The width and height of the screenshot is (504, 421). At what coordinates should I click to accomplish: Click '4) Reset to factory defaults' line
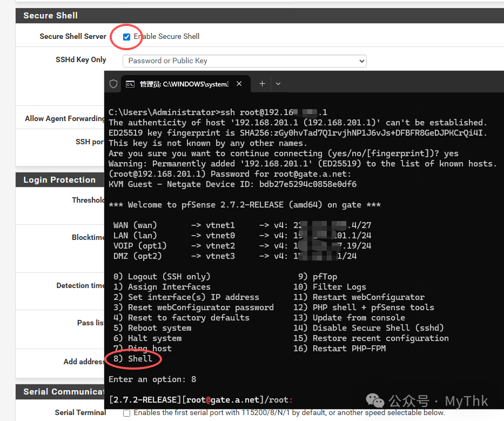coord(182,318)
